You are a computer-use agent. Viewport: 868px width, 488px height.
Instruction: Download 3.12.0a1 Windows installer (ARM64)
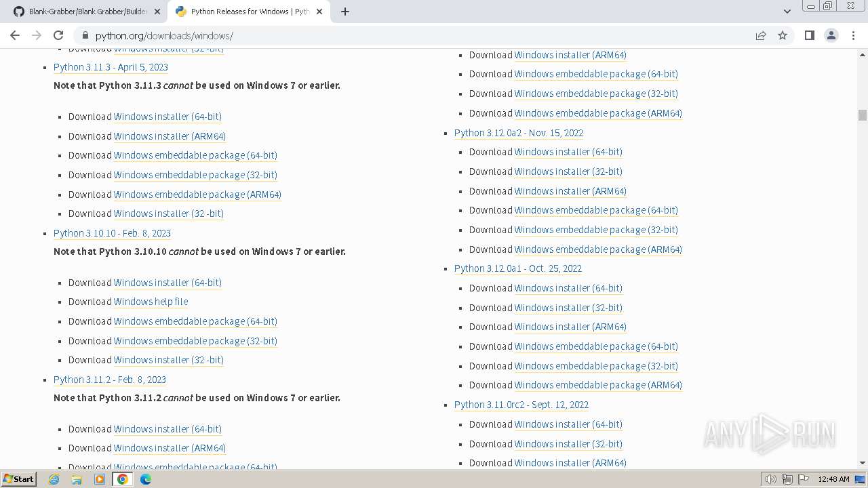coord(570,327)
